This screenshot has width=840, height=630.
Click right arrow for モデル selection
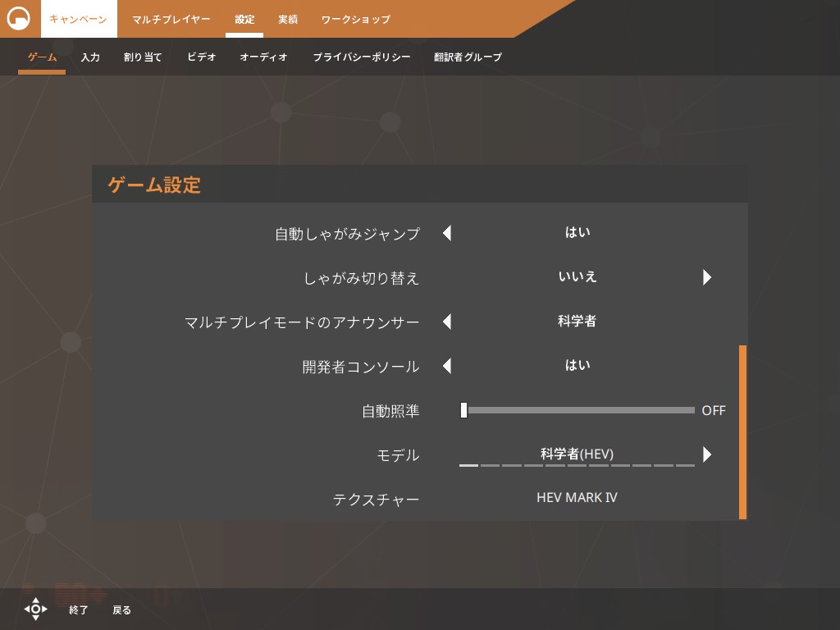706,454
